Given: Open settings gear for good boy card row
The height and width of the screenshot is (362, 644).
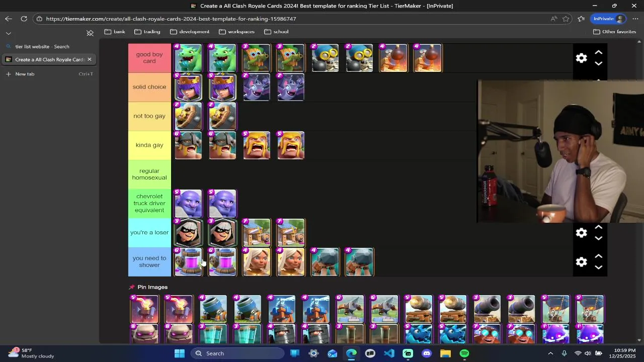Looking at the screenshot, I should (581, 58).
